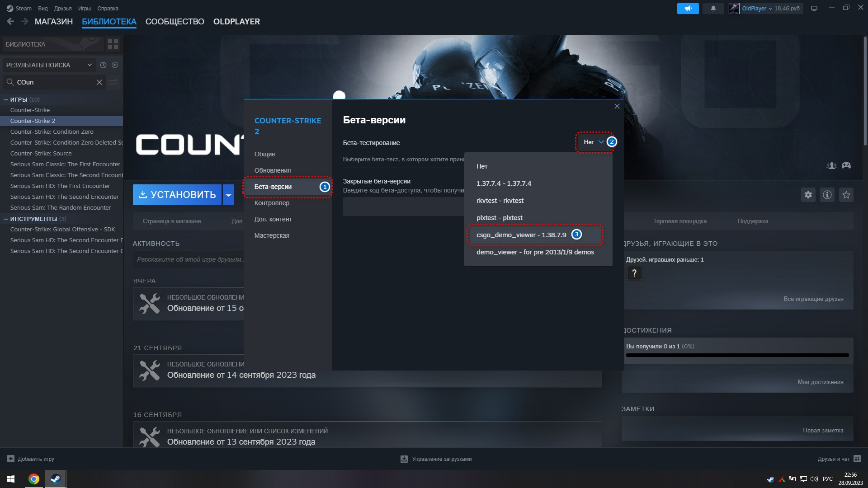
Task: Click the wrench icon for 14 September update
Action: (x=150, y=371)
